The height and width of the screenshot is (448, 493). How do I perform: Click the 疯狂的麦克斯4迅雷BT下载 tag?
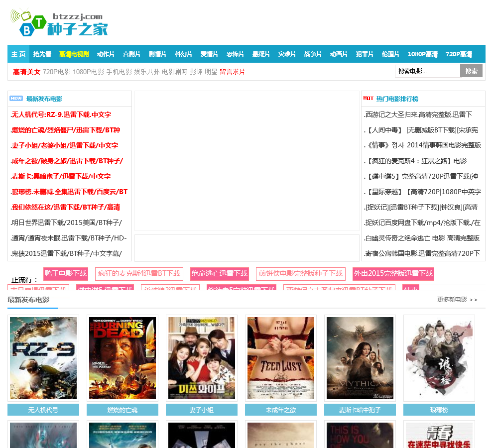(x=139, y=273)
